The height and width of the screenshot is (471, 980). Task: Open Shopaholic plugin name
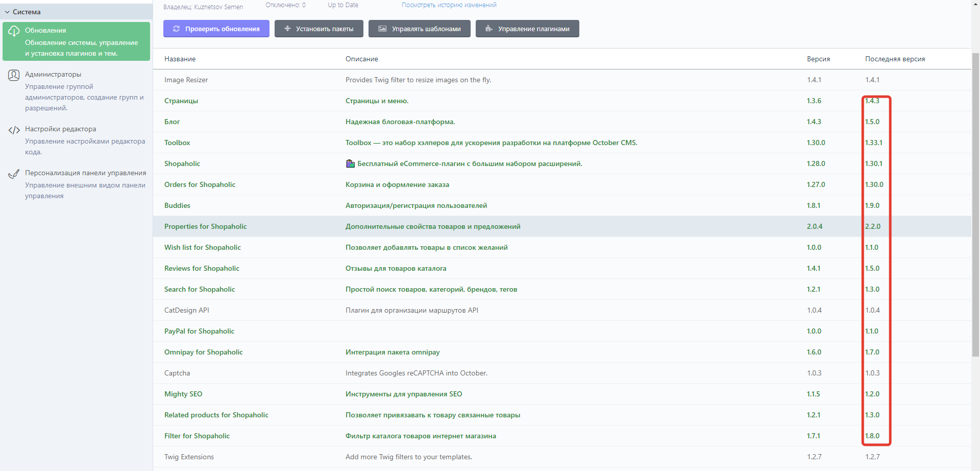tap(182, 163)
